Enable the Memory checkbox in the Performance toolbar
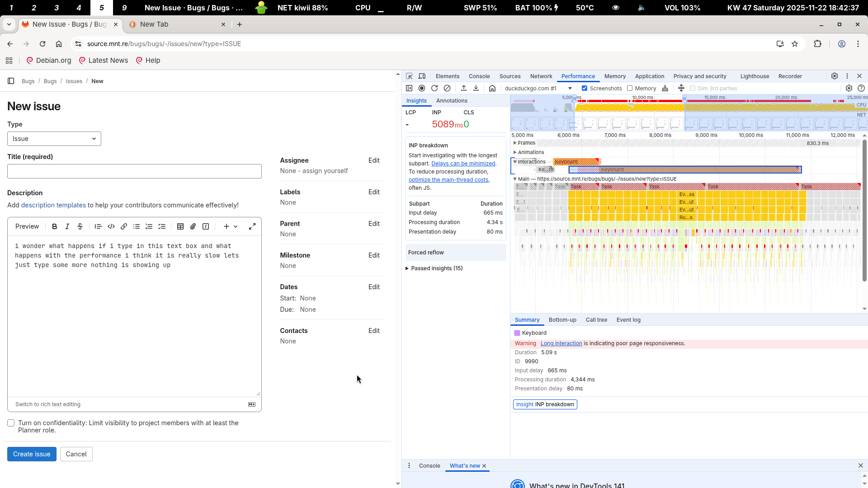Viewport: 868px width, 488px height. tap(630, 89)
